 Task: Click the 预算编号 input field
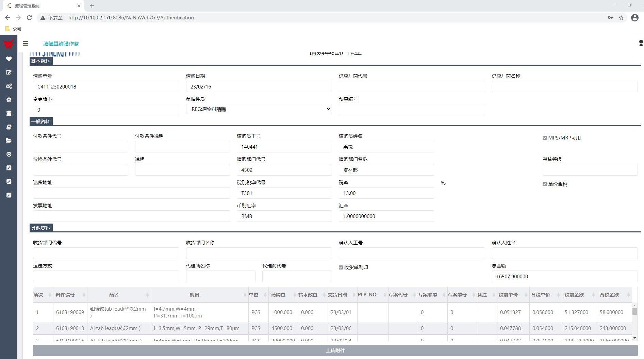412,110
